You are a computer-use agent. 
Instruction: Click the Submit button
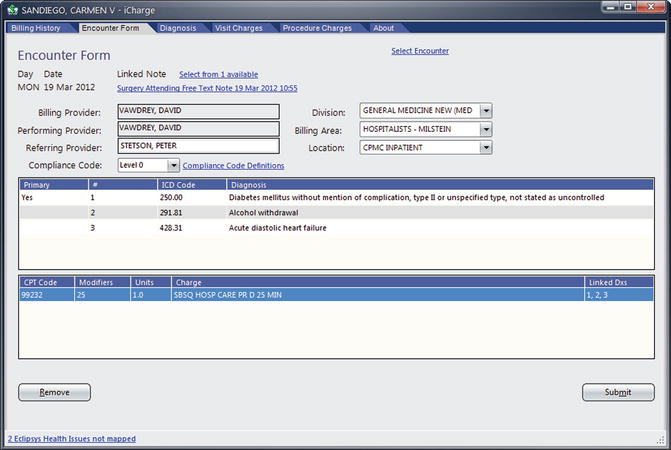click(617, 392)
